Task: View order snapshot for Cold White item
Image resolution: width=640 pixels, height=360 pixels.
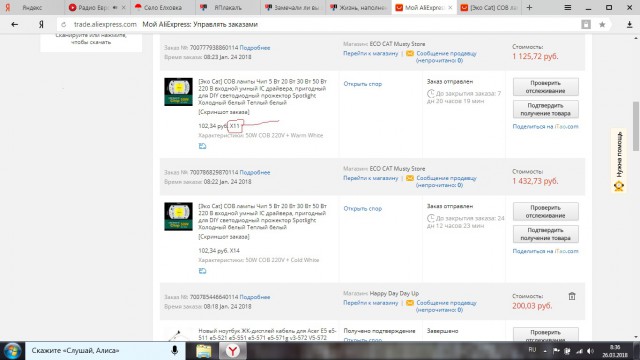Action: pyautogui.click(x=224, y=237)
